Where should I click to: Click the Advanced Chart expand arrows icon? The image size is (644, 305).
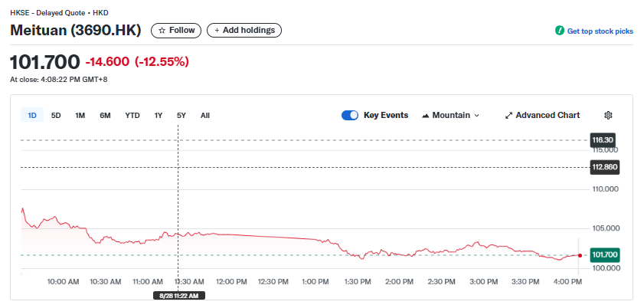tap(509, 116)
